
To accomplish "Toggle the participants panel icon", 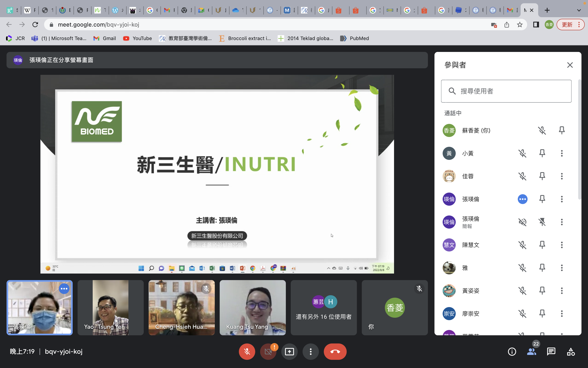I will click(532, 351).
